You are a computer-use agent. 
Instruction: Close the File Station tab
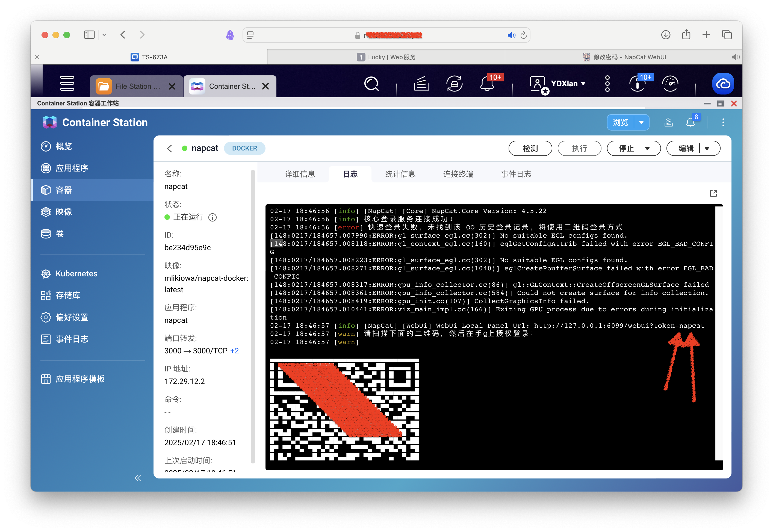click(172, 86)
